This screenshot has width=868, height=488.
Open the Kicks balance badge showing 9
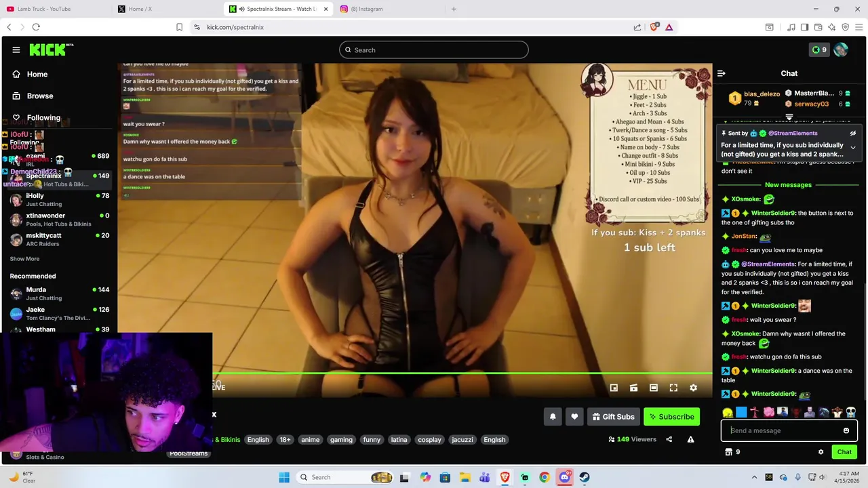[x=819, y=49]
